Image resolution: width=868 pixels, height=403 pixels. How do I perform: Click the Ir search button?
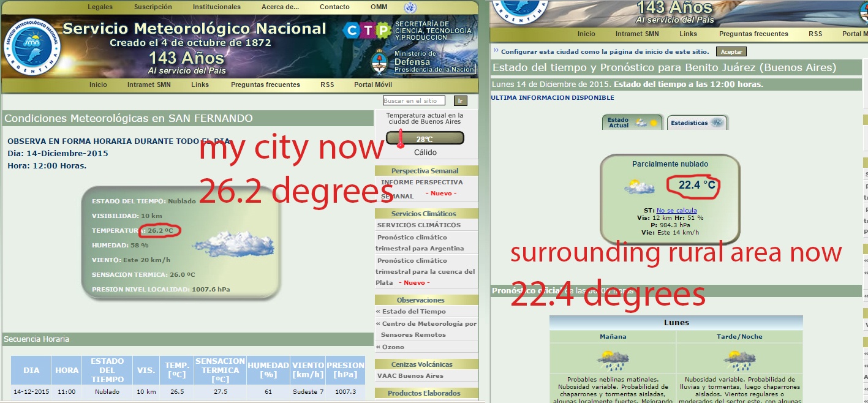460,100
